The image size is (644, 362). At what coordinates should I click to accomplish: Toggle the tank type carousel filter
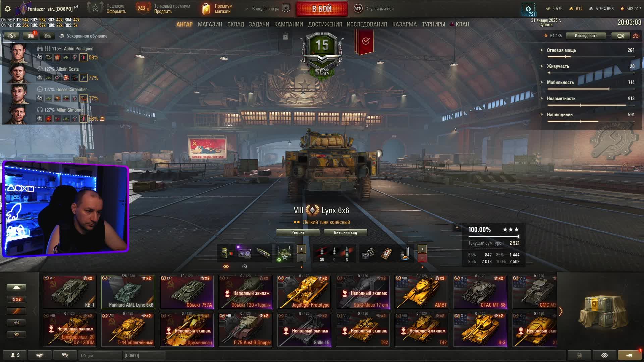click(16, 288)
